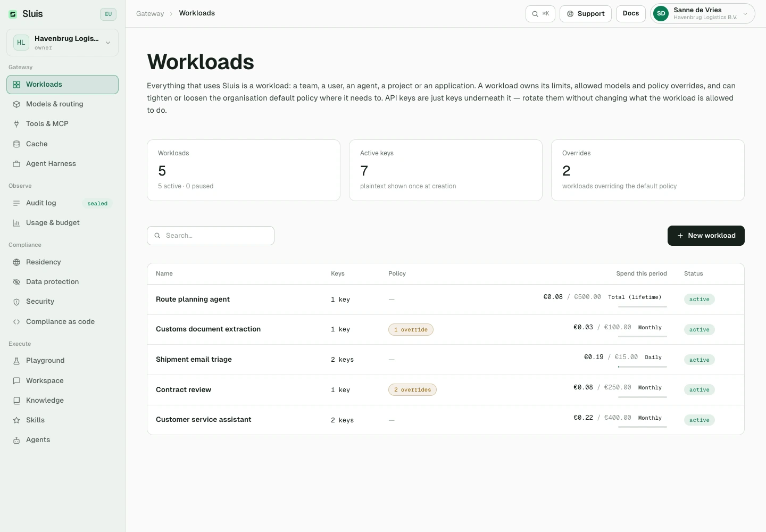Click the Playground flask icon
Screen dimensions: 766x532
tap(16, 361)
